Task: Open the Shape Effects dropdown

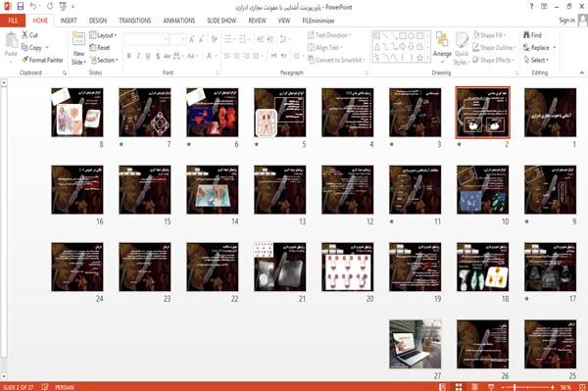Action: (x=494, y=60)
